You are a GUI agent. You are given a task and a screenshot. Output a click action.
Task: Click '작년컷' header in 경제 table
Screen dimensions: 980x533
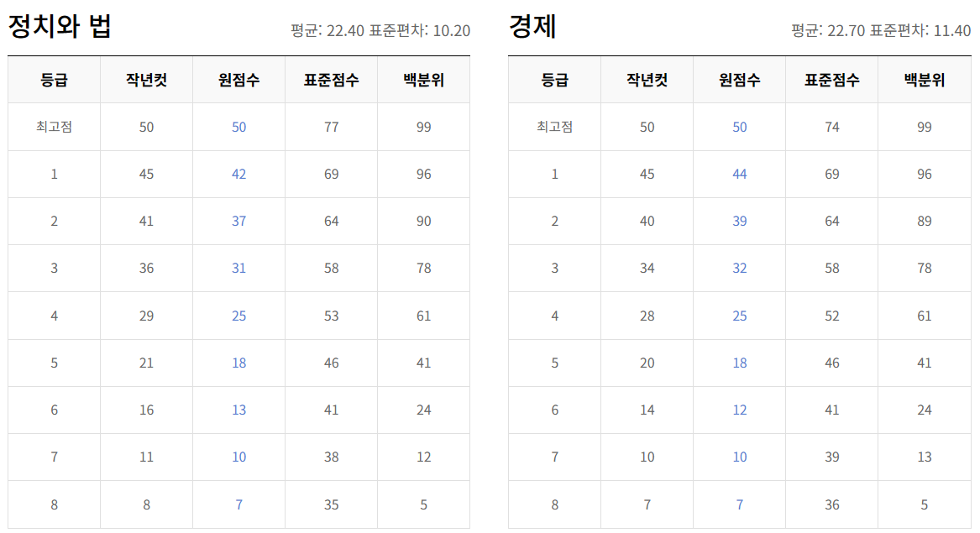647,80
